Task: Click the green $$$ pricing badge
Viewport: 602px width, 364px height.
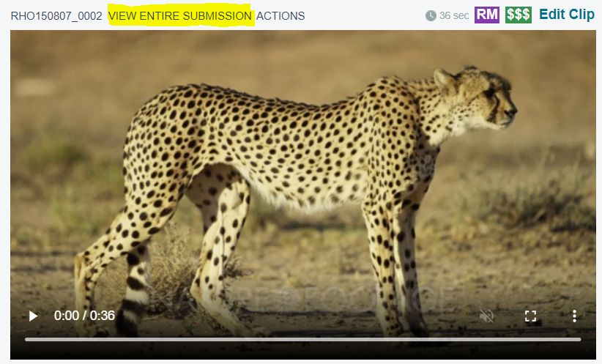Action: pyautogui.click(x=519, y=15)
